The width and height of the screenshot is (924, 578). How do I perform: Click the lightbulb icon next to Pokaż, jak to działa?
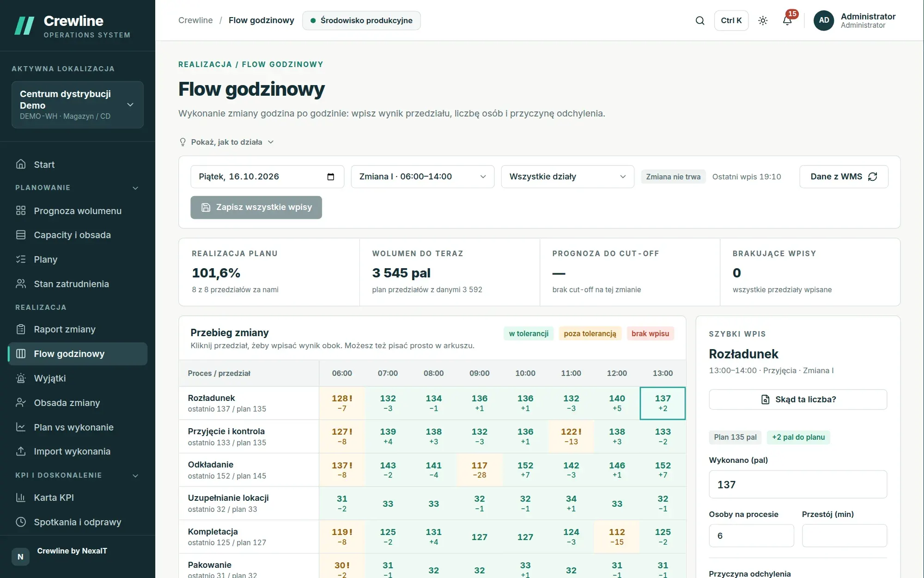pyautogui.click(x=182, y=142)
